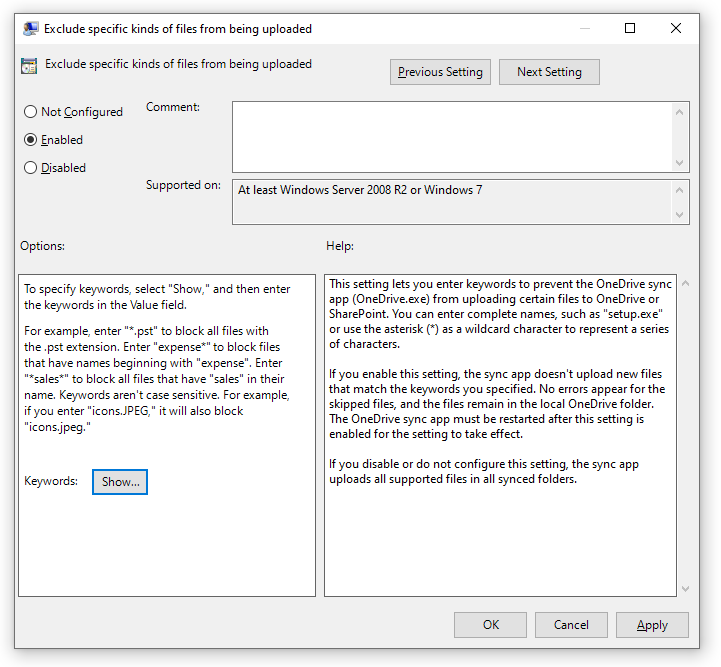Apply the policy setting changes
This screenshot has height=667, width=721.
[x=652, y=625]
